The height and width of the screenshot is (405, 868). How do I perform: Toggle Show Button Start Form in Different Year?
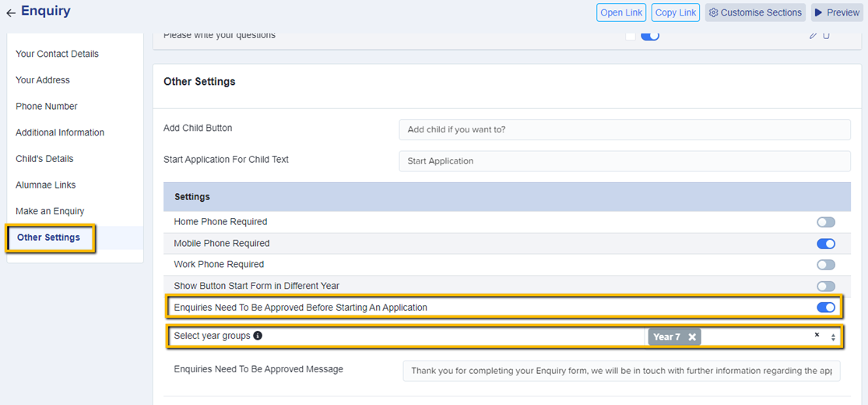(x=825, y=287)
